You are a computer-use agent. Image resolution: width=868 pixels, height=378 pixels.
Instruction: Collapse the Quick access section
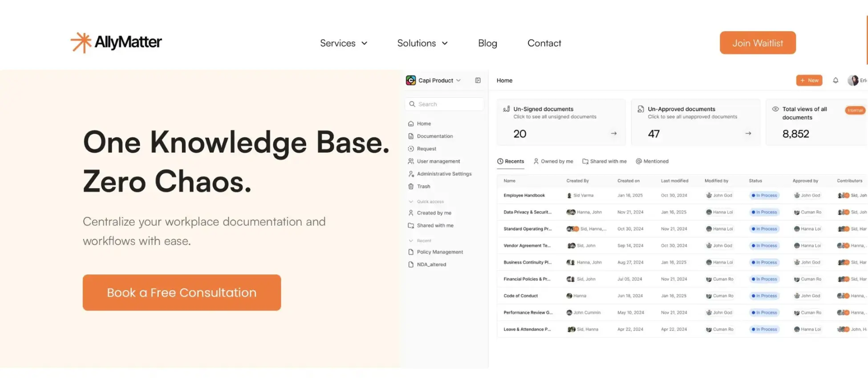(410, 201)
